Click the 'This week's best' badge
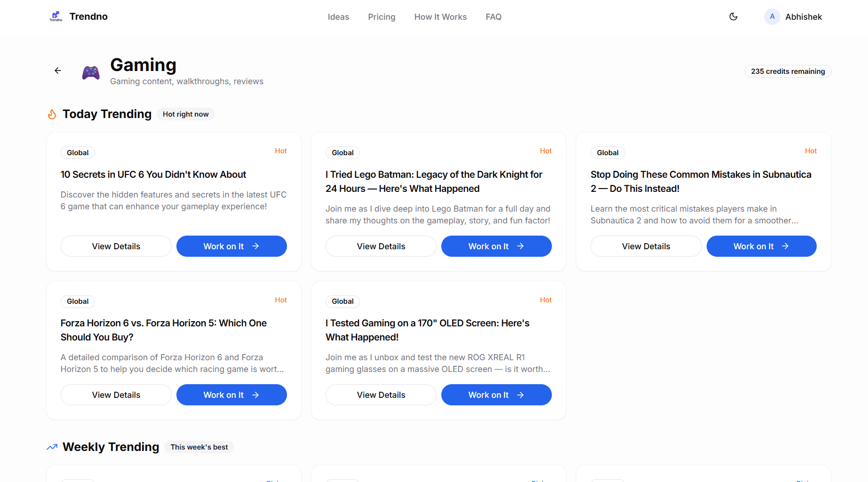This screenshot has width=868, height=482. point(199,447)
